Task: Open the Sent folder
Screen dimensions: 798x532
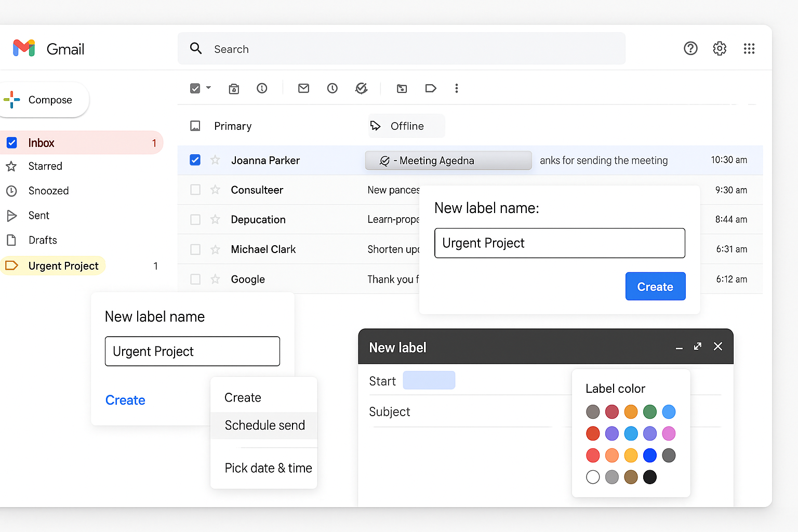Action: 38,215
